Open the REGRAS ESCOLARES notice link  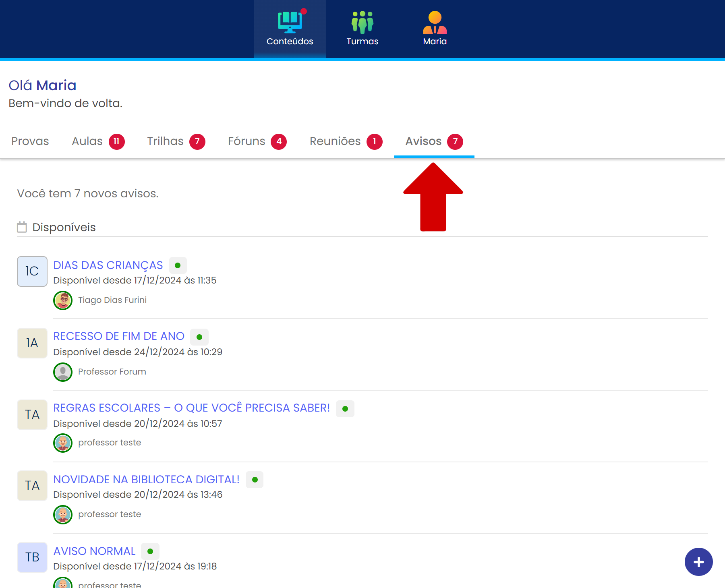(191, 408)
